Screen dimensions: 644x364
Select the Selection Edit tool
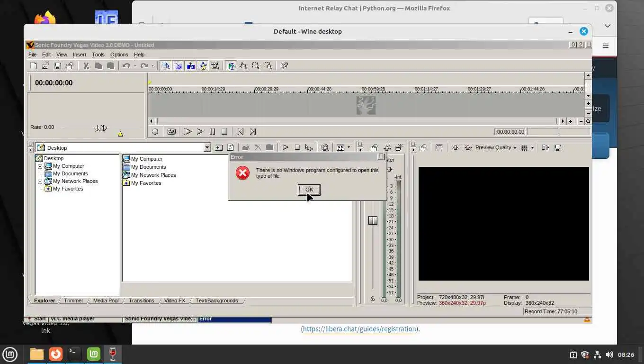click(x=256, y=66)
